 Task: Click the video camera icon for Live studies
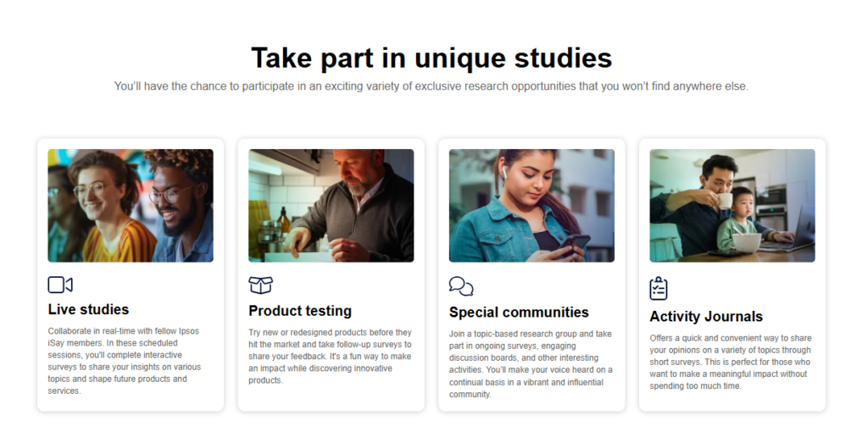tap(60, 285)
